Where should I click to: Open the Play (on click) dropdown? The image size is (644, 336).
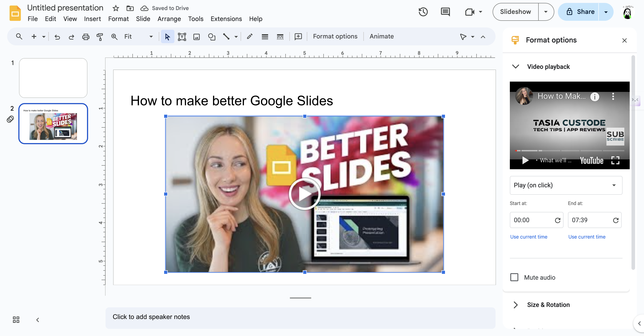[x=566, y=185]
